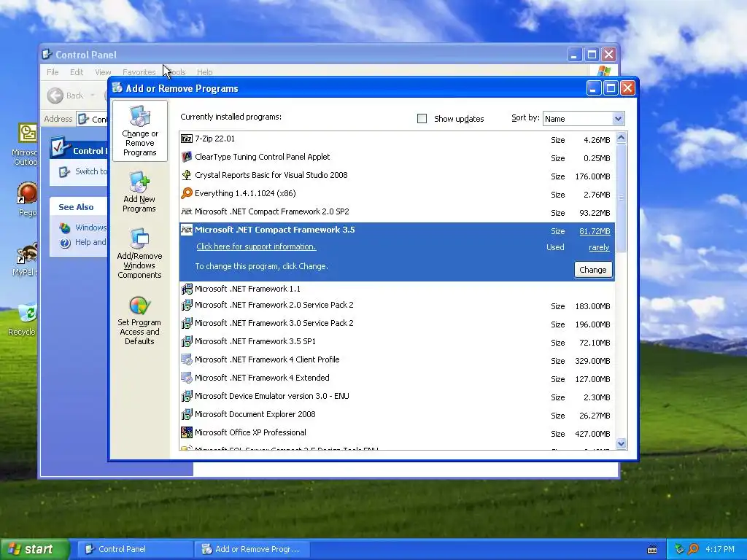The height and width of the screenshot is (560, 747).
Task: Click the .NET Framework 3.0 Service Pack 2 icon
Action: [187, 323]
